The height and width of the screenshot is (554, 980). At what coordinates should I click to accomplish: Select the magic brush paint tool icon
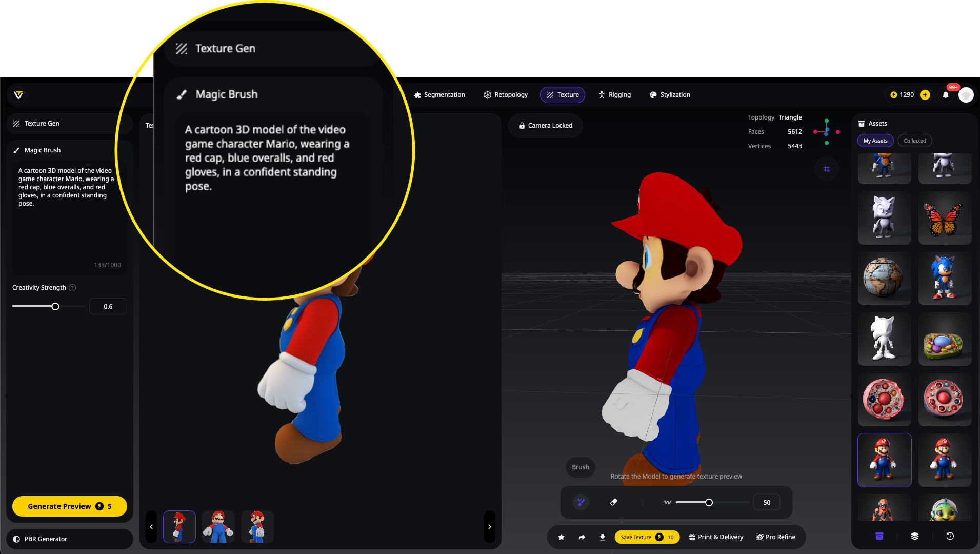tap(581, 502)
